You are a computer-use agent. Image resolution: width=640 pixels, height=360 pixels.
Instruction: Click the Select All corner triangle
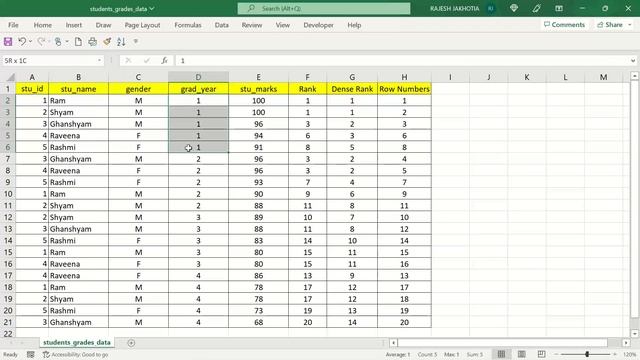[x=11, y=77]
